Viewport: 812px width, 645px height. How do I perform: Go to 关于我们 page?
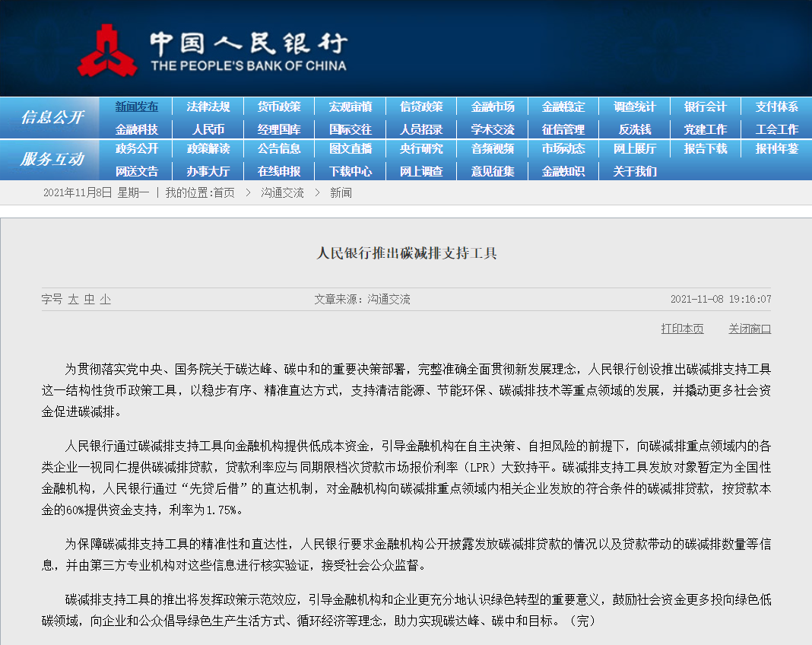coord(635,171)
